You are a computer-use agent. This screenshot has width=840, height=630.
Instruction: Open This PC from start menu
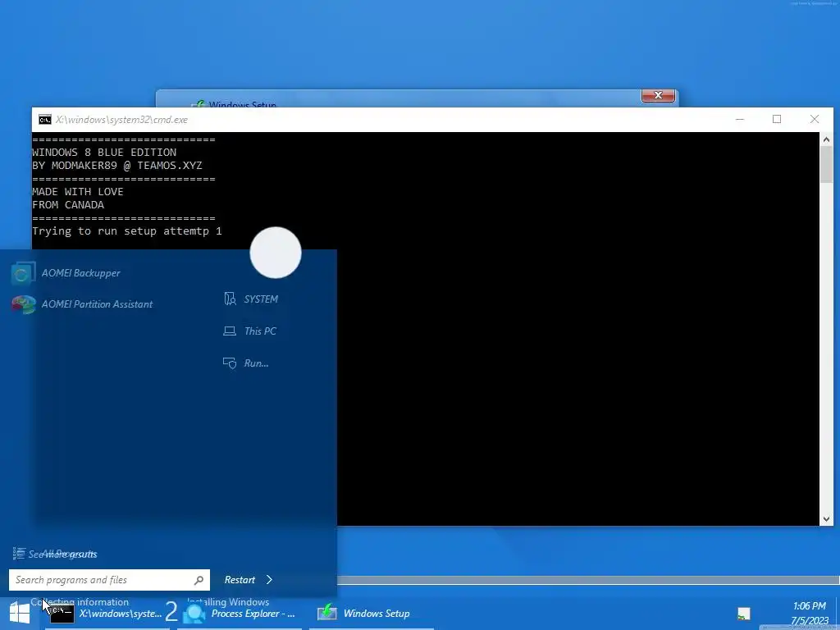(x=249, y=331)
